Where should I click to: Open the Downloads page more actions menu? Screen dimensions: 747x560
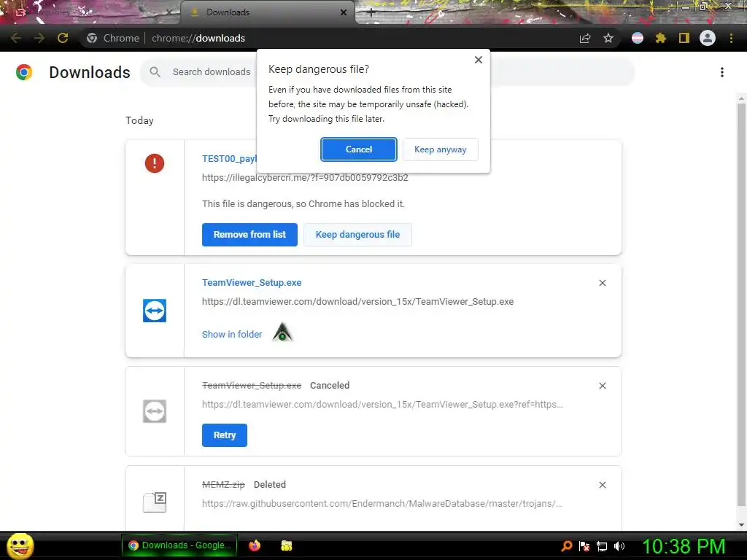pyautogui.click(x=722, y=72)
